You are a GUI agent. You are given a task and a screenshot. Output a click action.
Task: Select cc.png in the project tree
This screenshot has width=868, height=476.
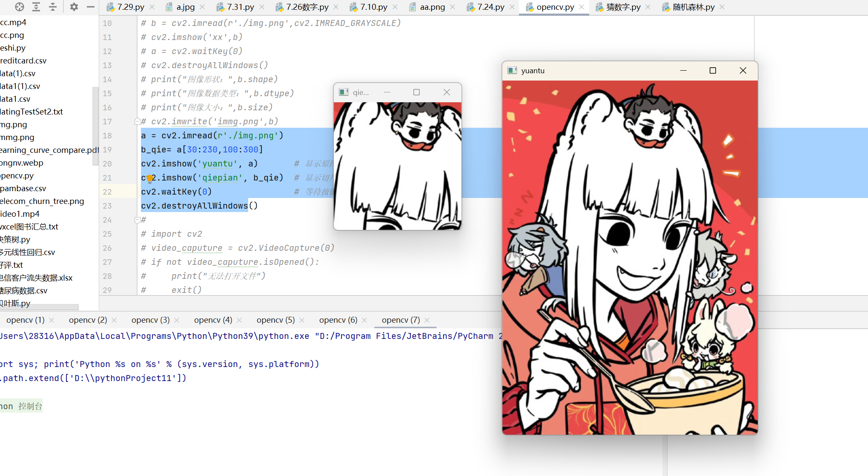[12, 35]
